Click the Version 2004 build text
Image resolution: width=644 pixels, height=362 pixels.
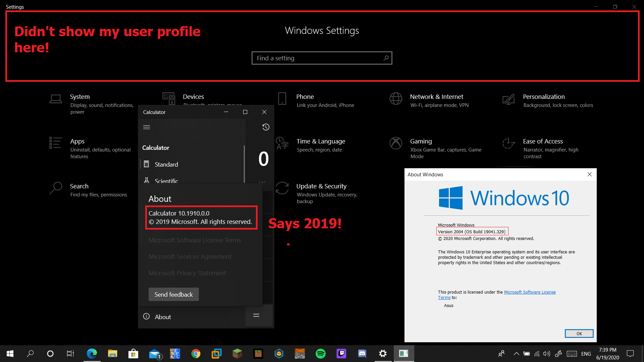[x=472, y=232]
